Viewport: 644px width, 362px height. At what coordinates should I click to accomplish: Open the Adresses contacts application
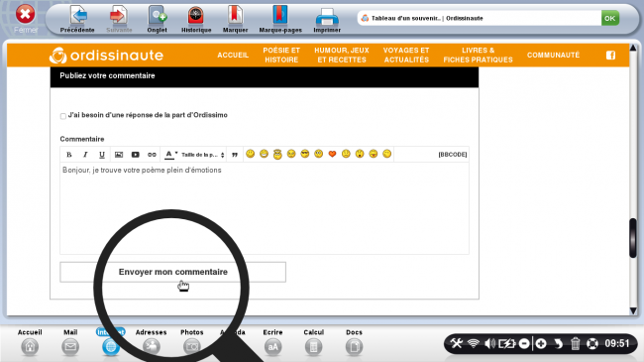[152, 342]
